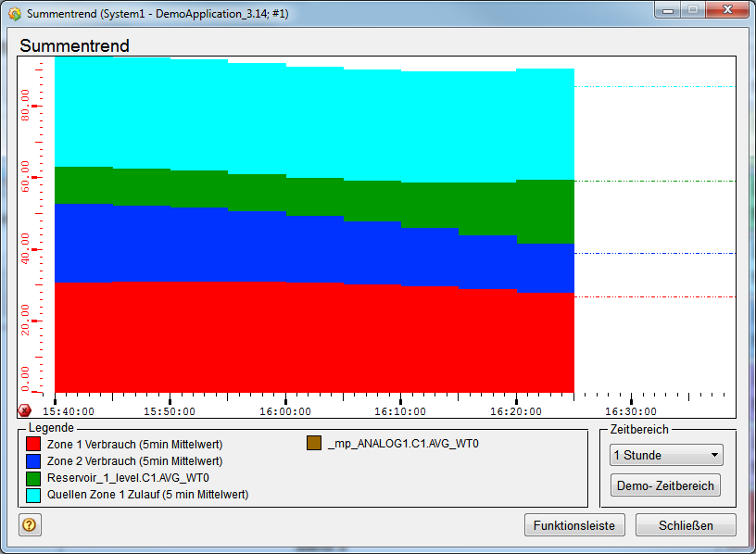The height and width of the screenshot is (554, 756).
Task: Click the green Reservoir_1_level color swatch
Action: tap(33, 478)
